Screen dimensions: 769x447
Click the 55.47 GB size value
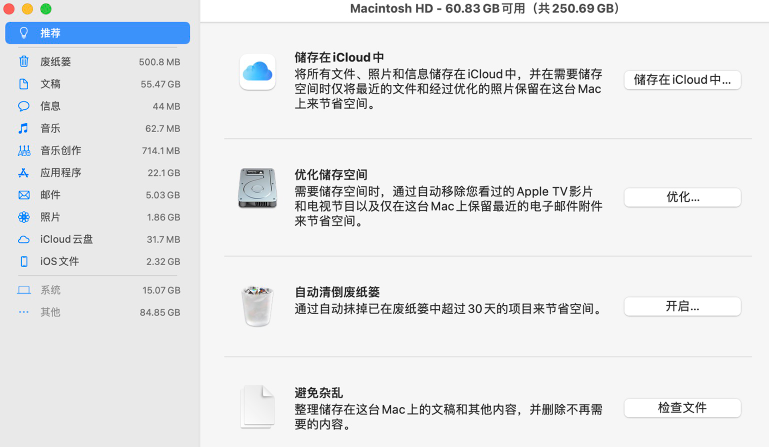coord(160,84)
